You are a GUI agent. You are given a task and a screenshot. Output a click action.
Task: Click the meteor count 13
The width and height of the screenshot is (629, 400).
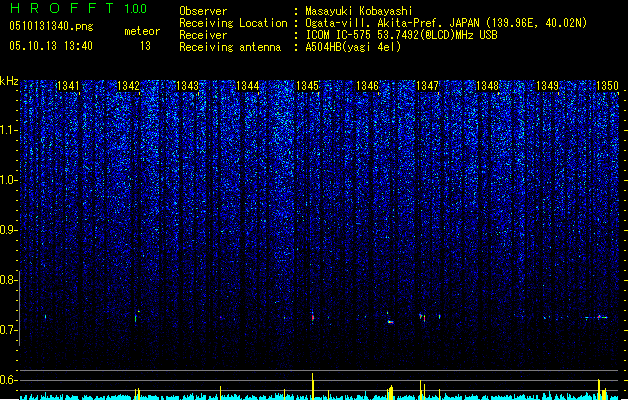pos(145,46)
